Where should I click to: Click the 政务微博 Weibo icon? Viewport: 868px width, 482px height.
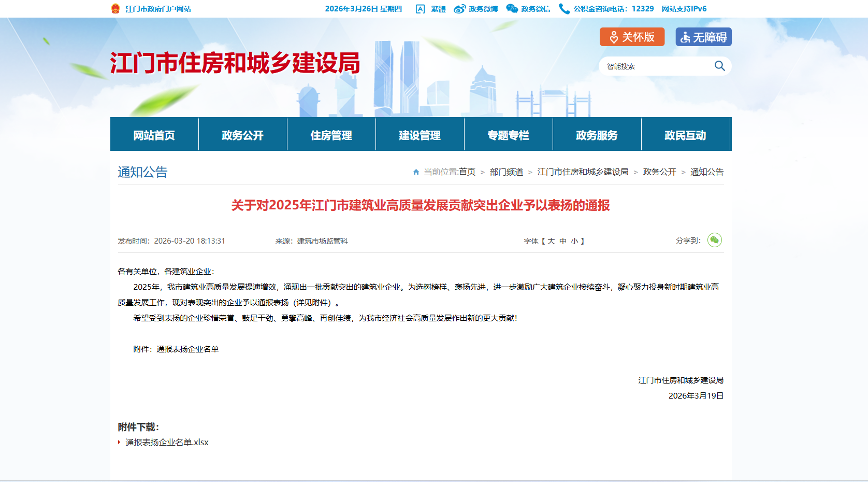[x=459, y=9]
